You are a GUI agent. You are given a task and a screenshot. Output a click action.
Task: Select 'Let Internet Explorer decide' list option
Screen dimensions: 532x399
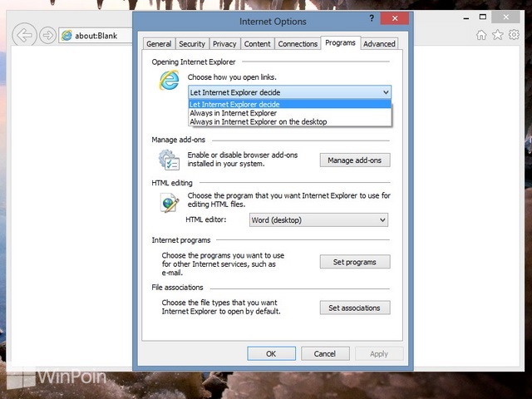coord(290,104)
